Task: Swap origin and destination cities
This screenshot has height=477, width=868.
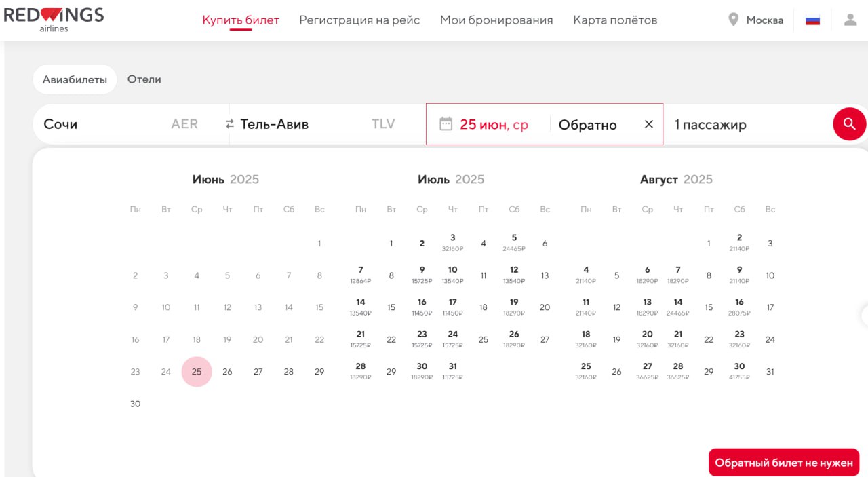Action: (229, 124)
